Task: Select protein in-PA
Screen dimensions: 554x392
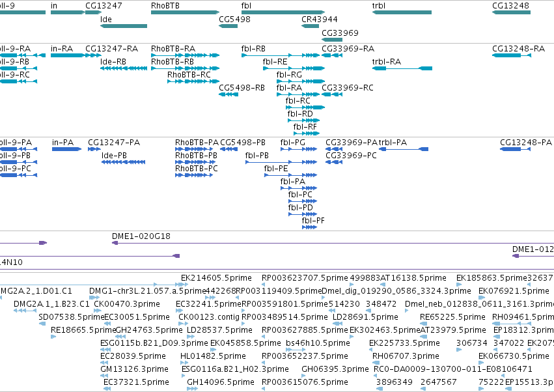Action: pyautogui.click(x=66, y=149)
